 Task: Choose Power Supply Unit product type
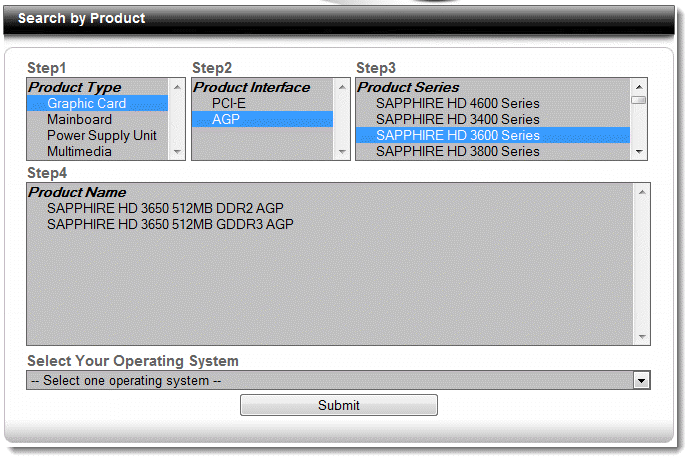coord(98,135)
